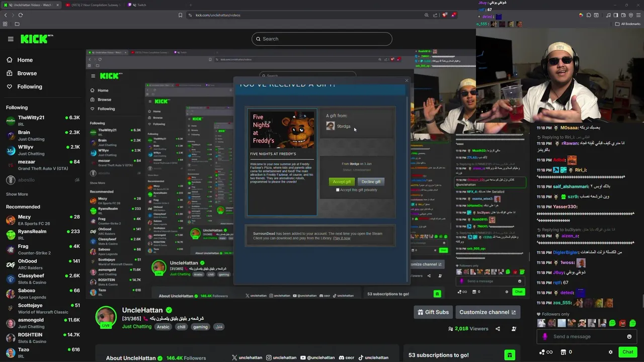The width and height of the screenshot is (644, 362).
Task: Open offline channel aboslio
Action: [x=43, y=180]
